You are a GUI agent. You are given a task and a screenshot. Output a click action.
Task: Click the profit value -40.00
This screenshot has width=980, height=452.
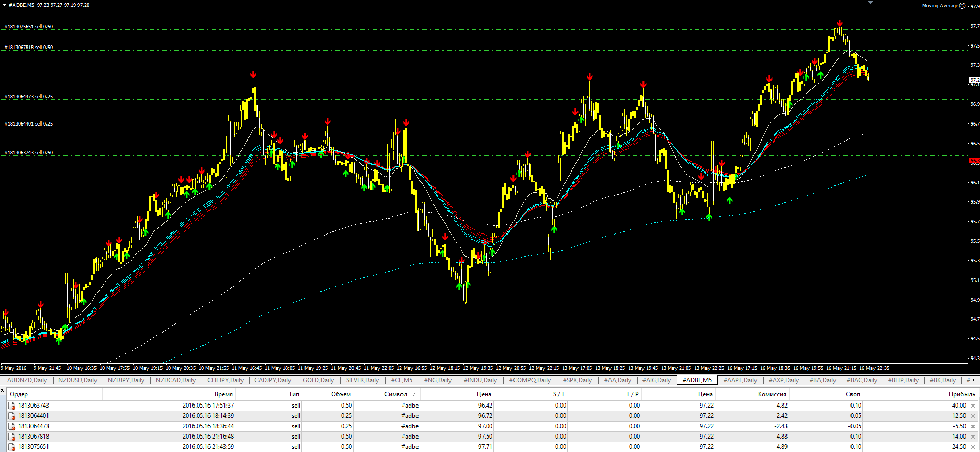point(958,406)
